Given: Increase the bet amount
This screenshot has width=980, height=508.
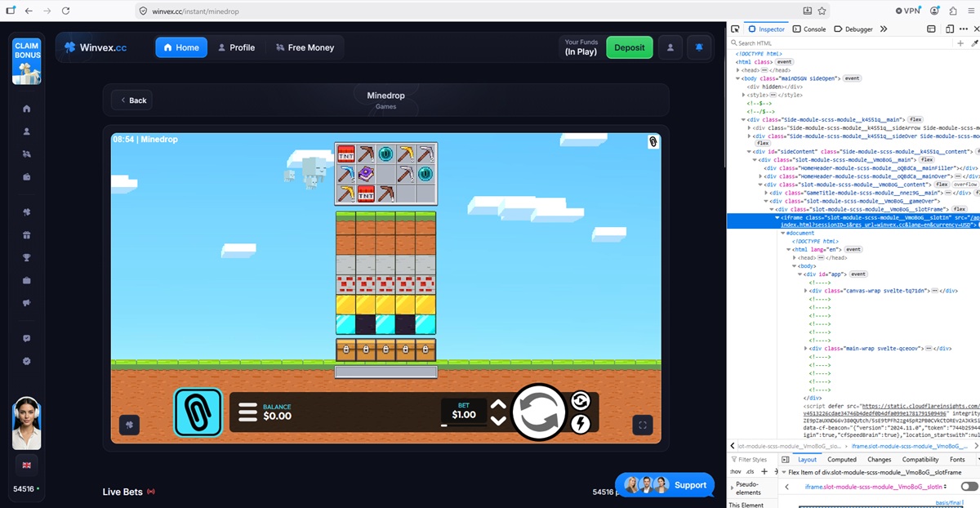Looking at the screenshot, I should [498, 404].
